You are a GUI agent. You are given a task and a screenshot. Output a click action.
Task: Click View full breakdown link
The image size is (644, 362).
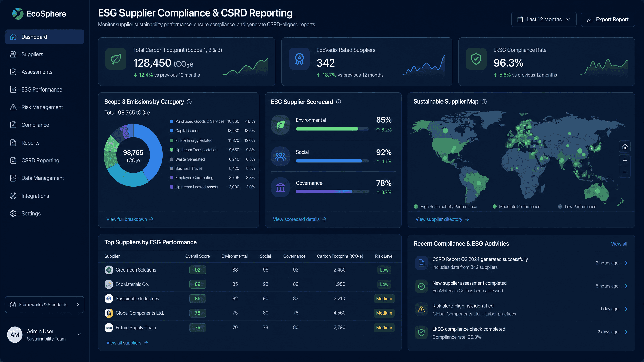(130, 219)
